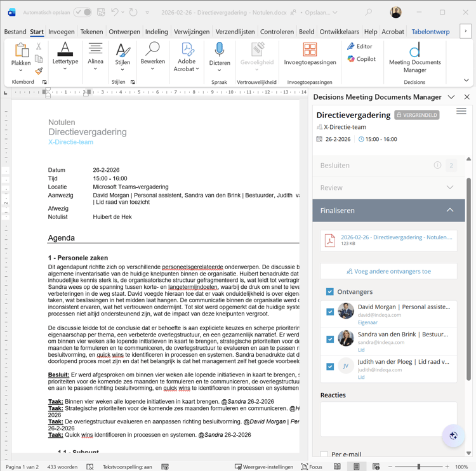The width and height of the screenshot is (476, 471).
Task: Click the Plakken paste icon
Action: click(21, 51)
